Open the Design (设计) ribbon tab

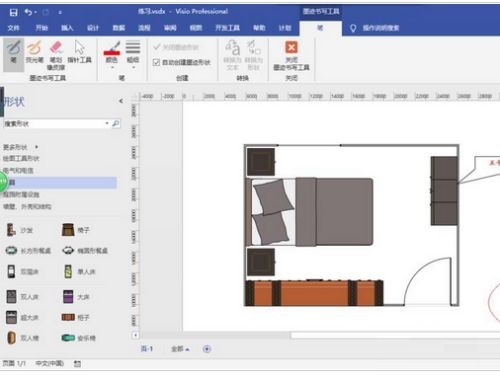pyautogui.click(x=93, y=28)
